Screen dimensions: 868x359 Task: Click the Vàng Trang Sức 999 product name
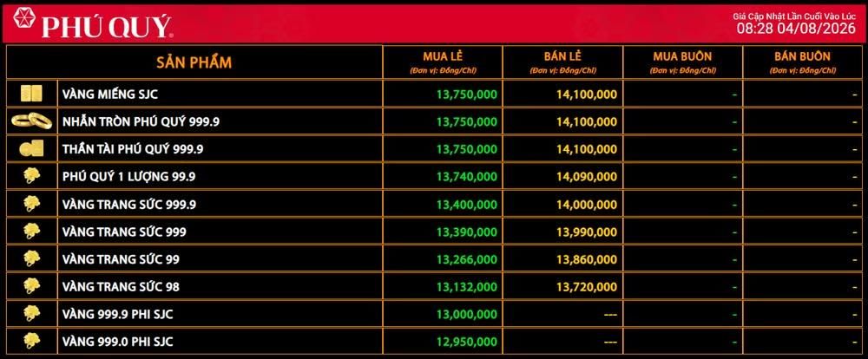pos(124,232)
